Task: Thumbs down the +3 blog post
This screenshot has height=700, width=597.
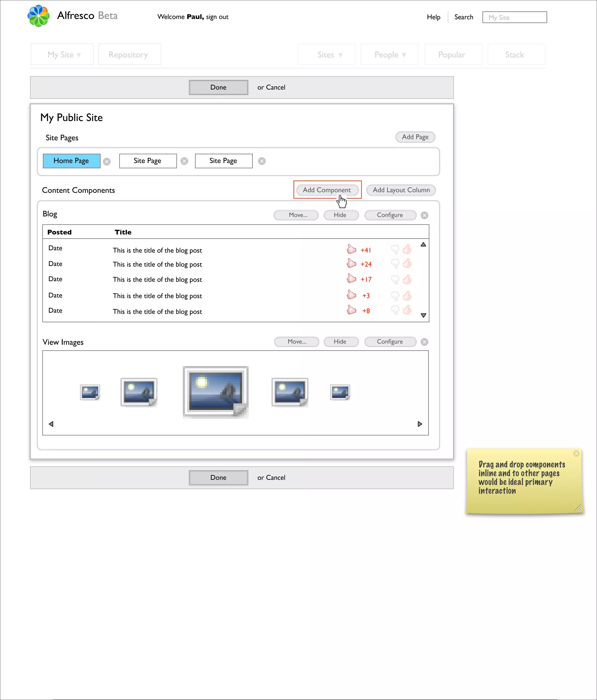Action: [x=395, y=296]
